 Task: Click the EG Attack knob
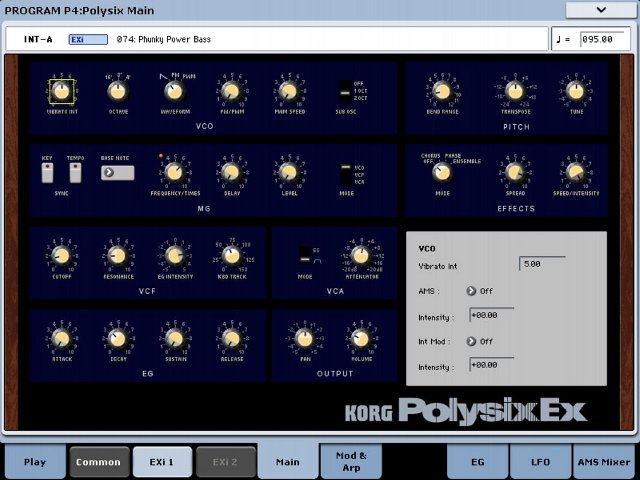pos(61,338)
